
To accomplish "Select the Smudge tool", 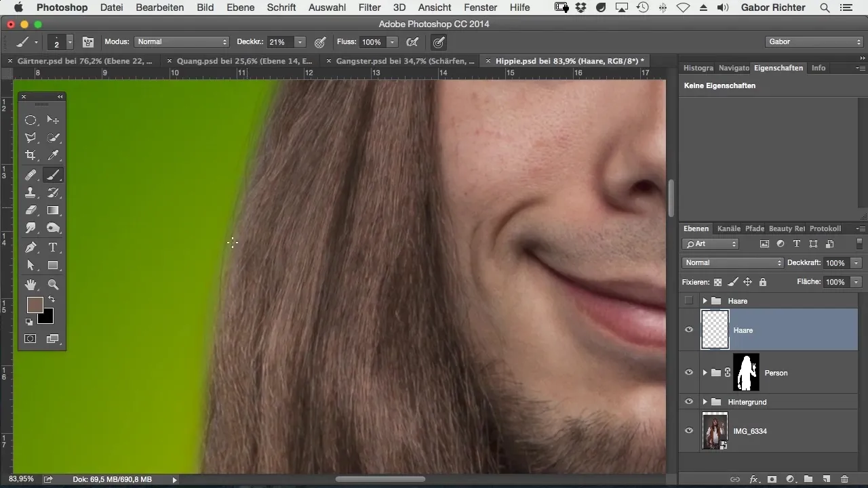I will pos(31,228).
